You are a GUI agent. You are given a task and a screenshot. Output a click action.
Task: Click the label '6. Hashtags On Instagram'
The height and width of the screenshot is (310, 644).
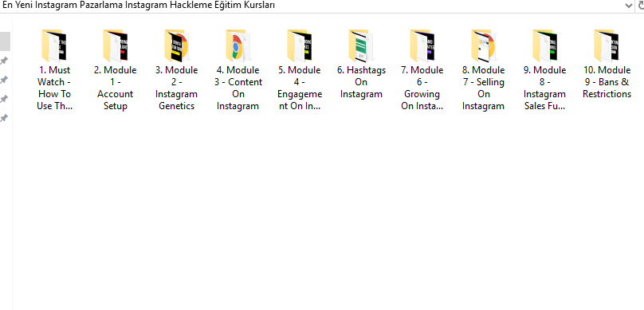point(361,82)
